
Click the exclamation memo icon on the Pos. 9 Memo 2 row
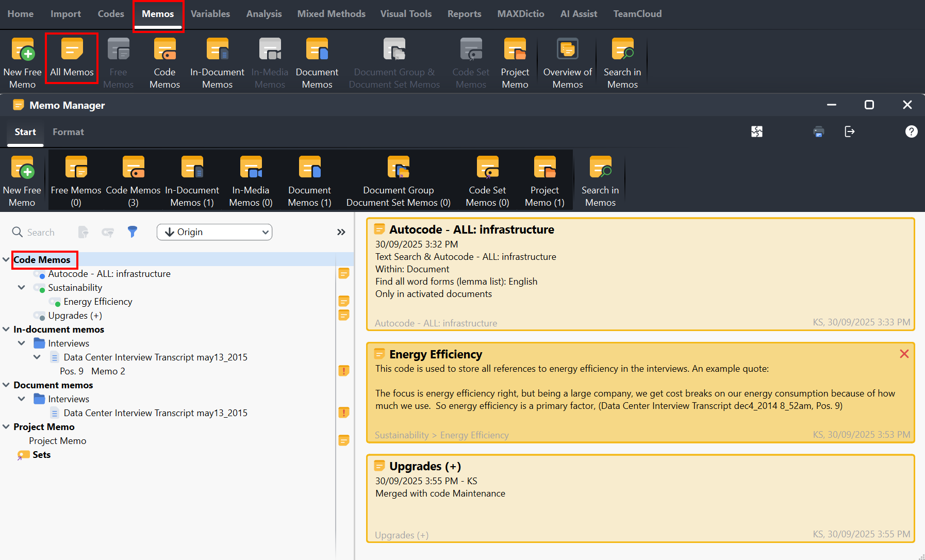pyautogui.click(x=344, y=371)
